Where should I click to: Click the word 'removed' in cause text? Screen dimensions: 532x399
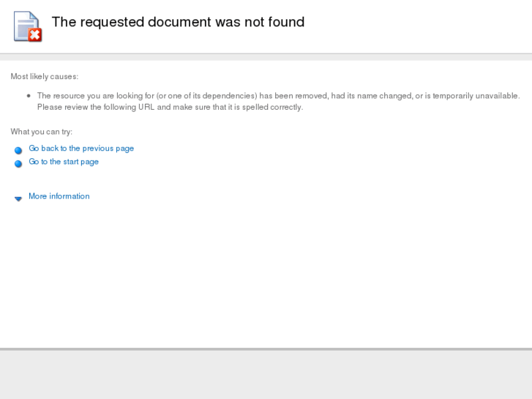point(310,96)
